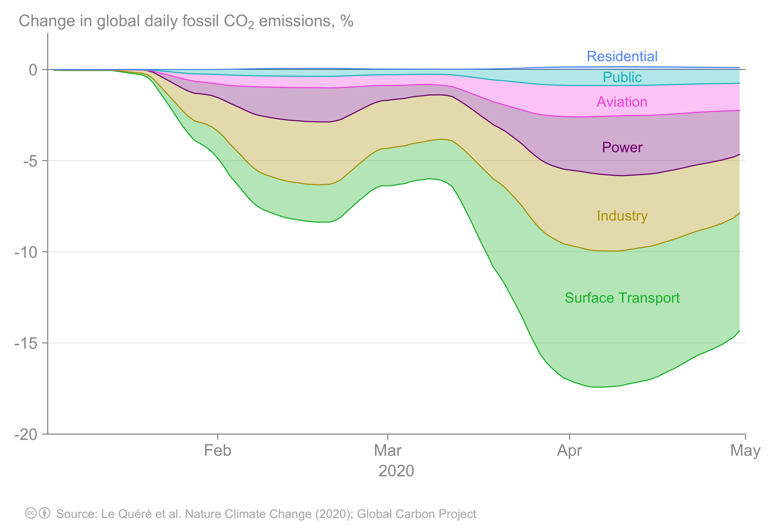Click the attribution person icon

45,513
